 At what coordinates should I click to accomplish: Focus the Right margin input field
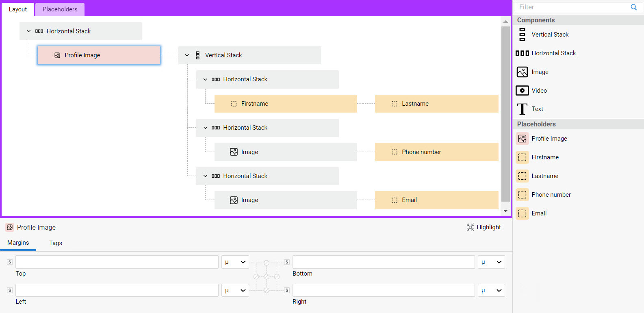384,290
